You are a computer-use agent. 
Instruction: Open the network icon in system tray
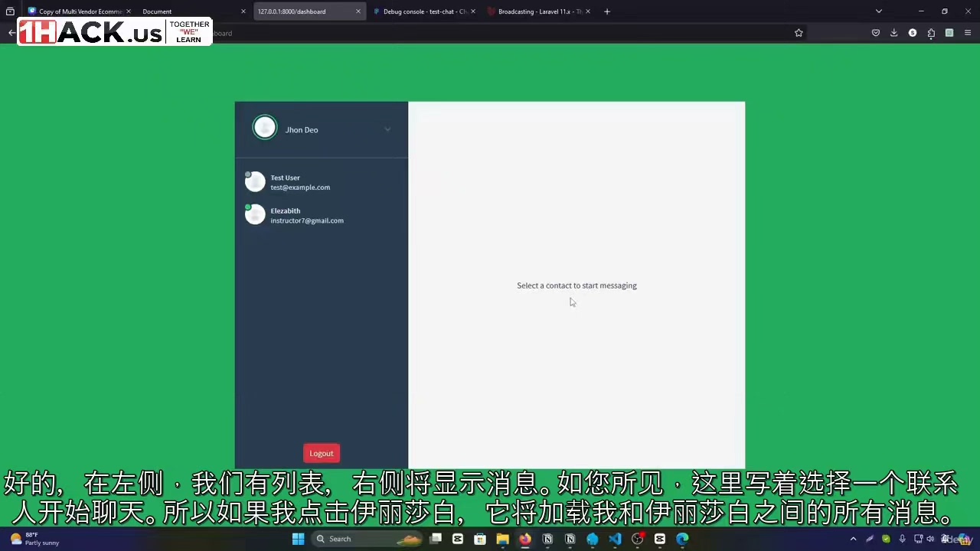pyautogui.click(x=919, y=539)
